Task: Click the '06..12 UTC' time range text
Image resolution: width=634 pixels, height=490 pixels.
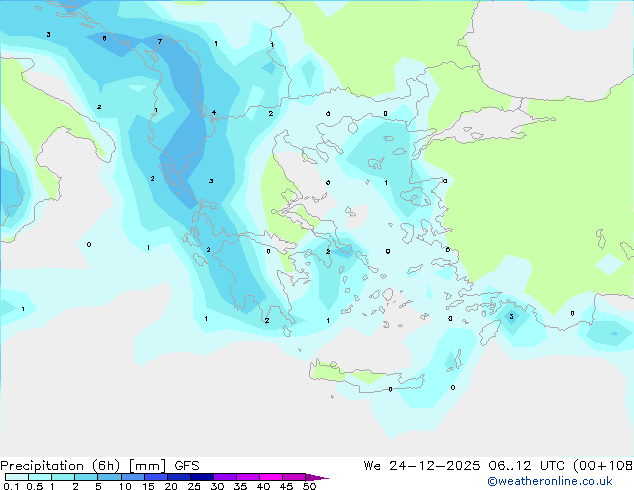Action: pyautogui.click(x=525, y=466)
